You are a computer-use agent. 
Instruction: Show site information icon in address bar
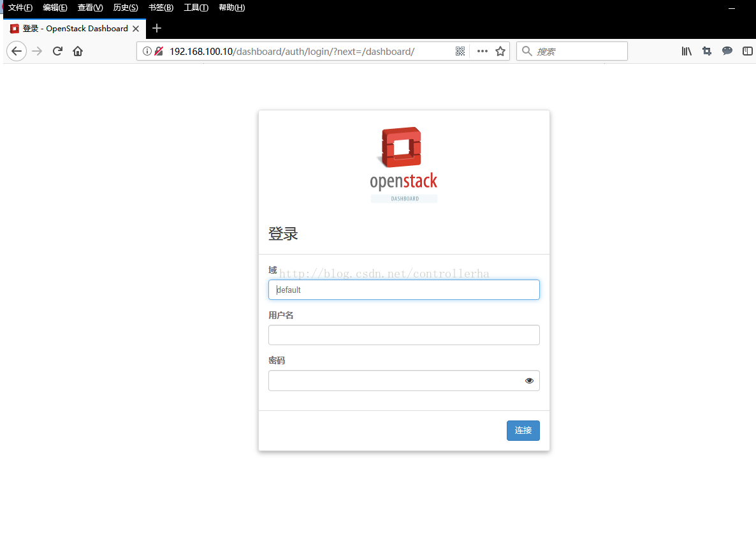click(x=147, y=51)
